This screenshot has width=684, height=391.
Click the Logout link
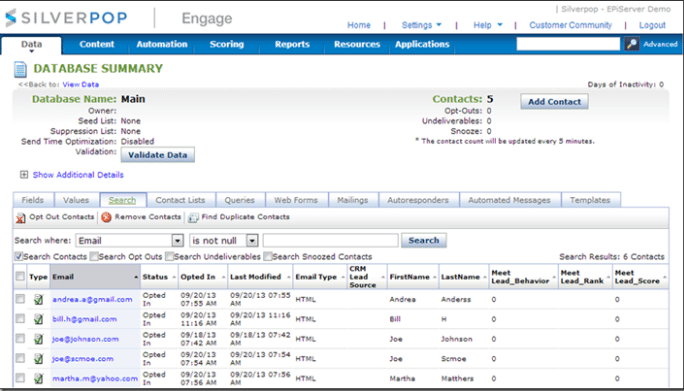click(652, 25)
